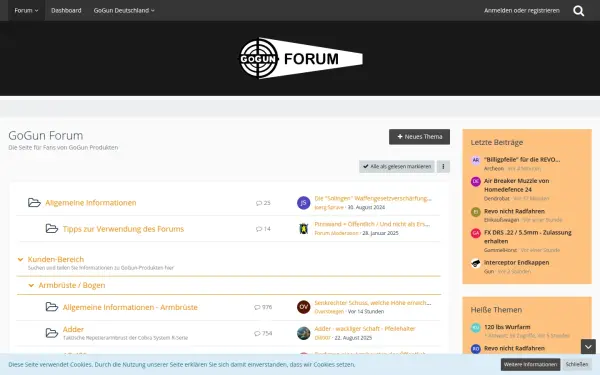The image size is (600, 375).
Task: Open FX DRS .22 / 5.5mm post
Action: pos(528,237)
